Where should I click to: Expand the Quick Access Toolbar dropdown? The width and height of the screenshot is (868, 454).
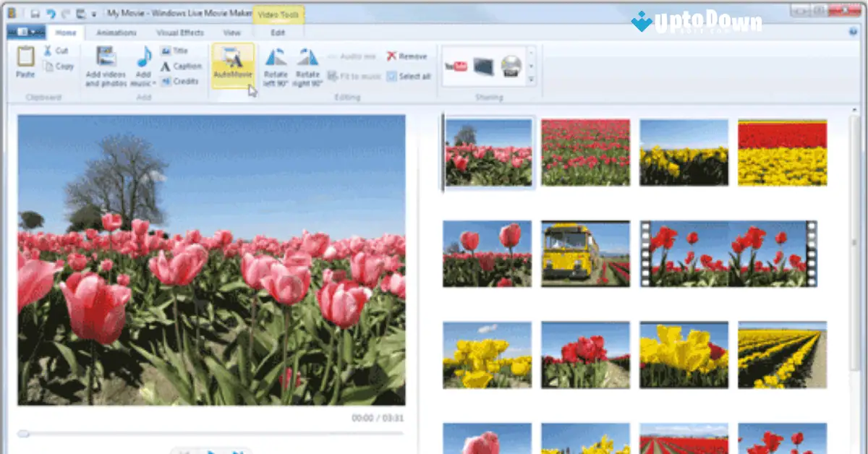click(95, 12)
